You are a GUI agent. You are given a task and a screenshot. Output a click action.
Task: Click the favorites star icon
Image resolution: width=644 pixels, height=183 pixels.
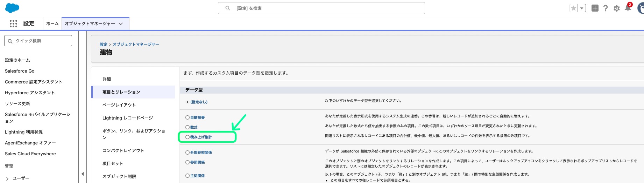(573, 8)
